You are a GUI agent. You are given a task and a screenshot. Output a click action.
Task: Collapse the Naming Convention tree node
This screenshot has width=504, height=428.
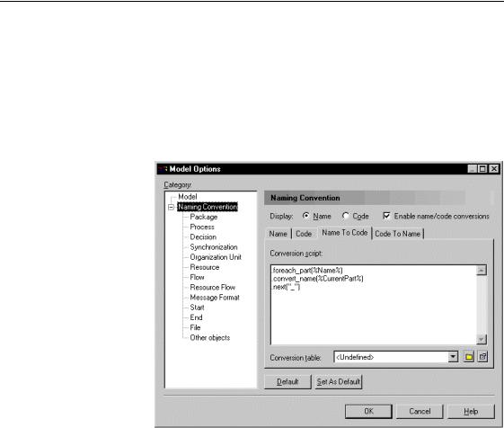[172, 207]
